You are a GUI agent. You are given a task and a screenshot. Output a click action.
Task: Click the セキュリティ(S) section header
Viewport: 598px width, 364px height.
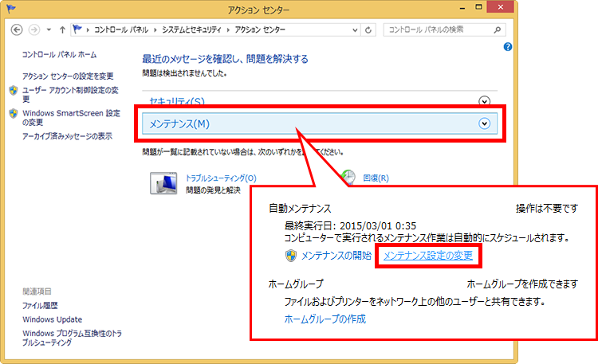(x=177, y=101)
